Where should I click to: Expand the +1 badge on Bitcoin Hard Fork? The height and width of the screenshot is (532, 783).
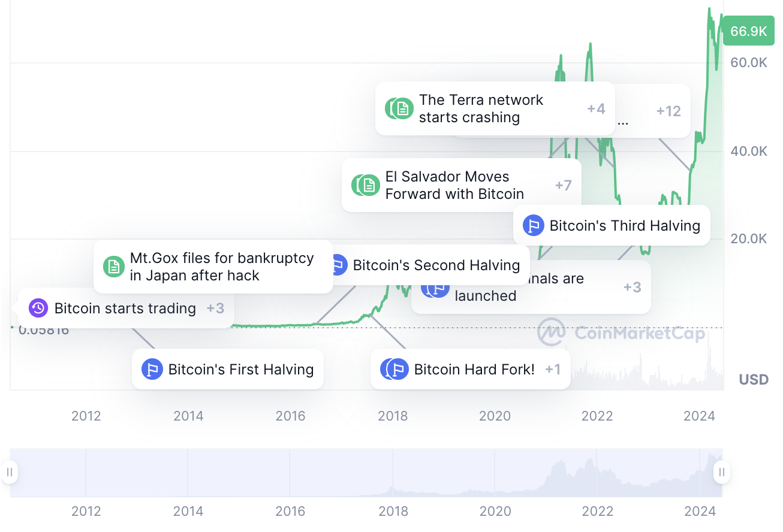point(553,369)
